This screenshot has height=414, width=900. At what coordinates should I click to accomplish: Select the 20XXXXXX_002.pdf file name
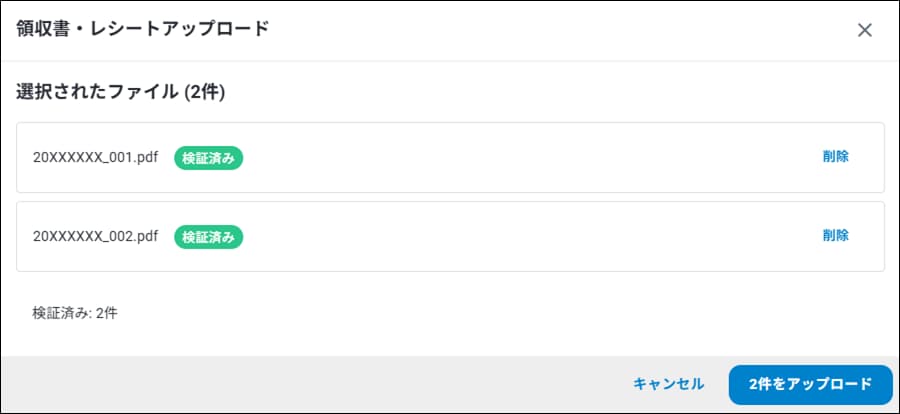pos(96,237)
